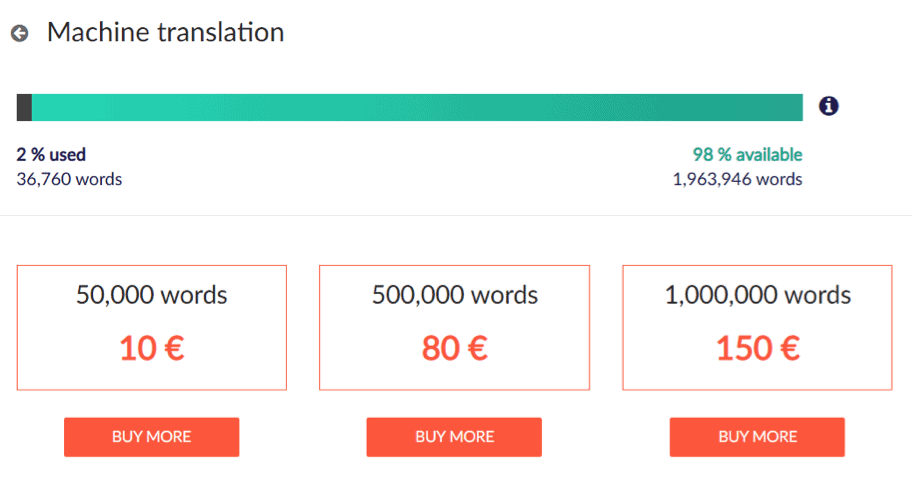The width and height of the screenshot is (913, 487).
Task: Click the 1,000,000 words label text
Action: click(x=758, y=295)
